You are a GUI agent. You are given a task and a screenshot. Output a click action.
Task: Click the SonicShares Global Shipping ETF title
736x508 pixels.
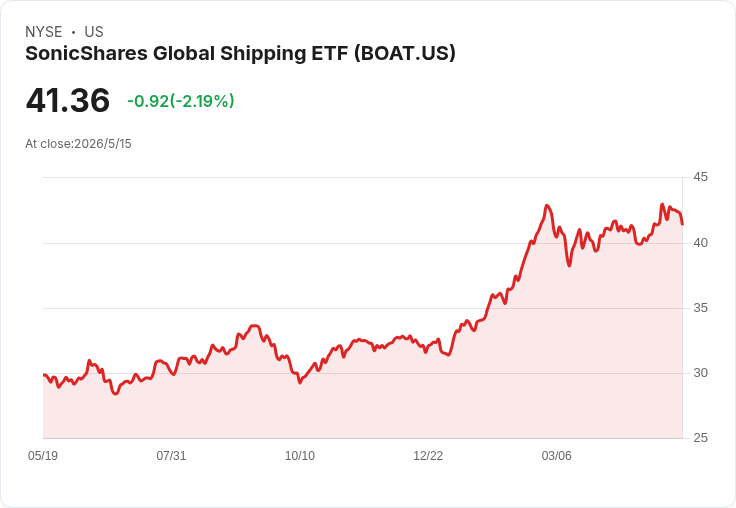(240, 54)
